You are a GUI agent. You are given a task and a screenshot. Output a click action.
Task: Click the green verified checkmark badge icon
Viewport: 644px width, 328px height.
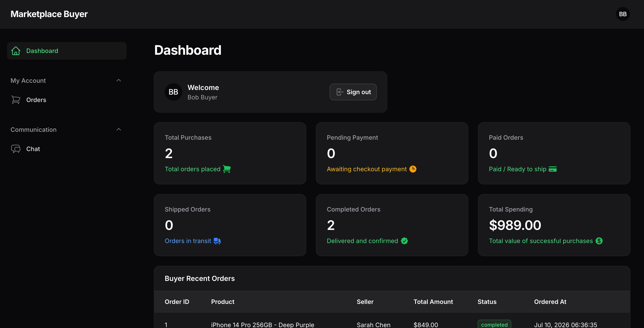tap(404, 241)
